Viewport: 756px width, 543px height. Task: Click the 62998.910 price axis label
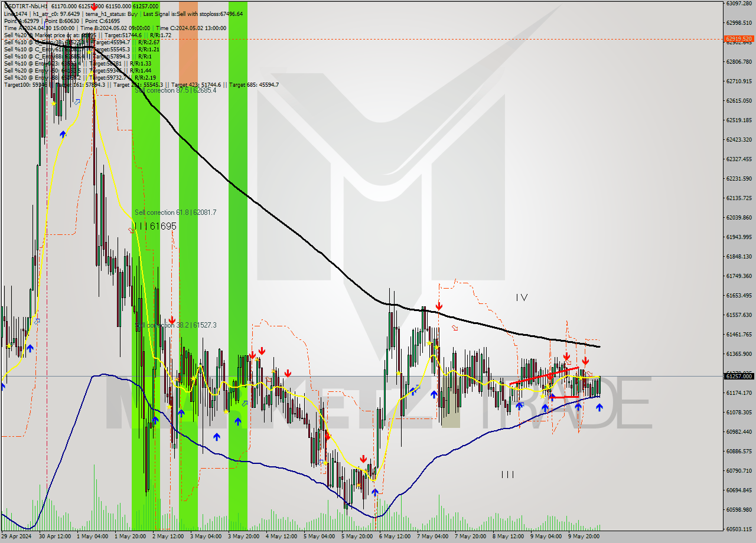739,22
